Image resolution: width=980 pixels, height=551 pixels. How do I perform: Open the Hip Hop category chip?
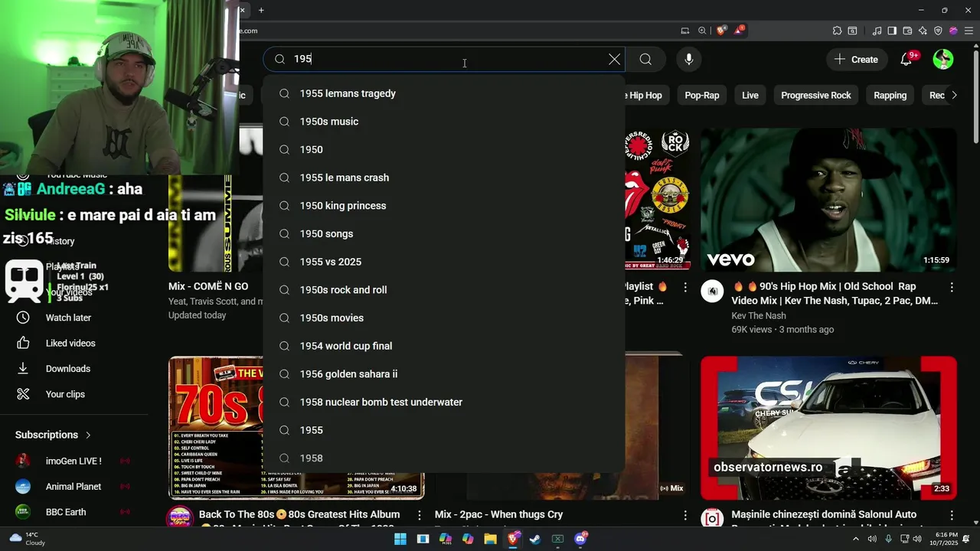(x=645, y=96)
